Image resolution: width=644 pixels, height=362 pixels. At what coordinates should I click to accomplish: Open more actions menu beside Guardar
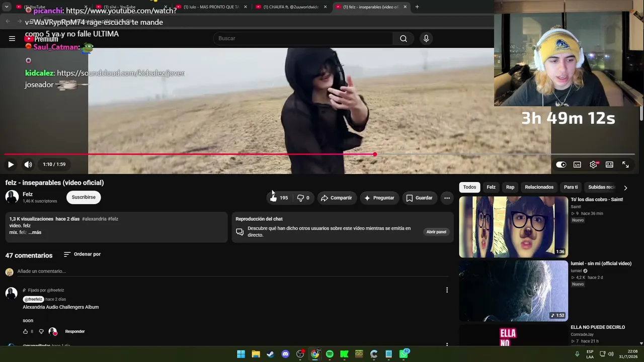tap(447, 198)
